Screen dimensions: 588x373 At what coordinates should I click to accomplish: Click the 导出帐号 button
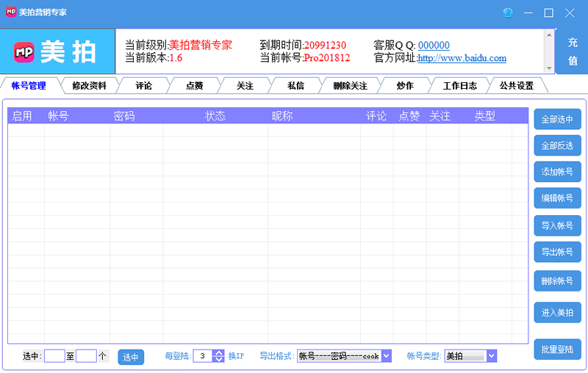point(557,252)
